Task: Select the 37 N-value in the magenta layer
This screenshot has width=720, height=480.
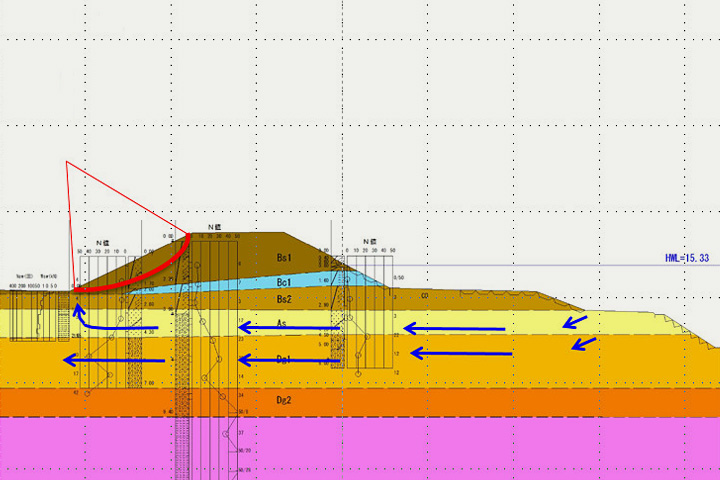Action: pyautogui.click(x=241, y=433)
